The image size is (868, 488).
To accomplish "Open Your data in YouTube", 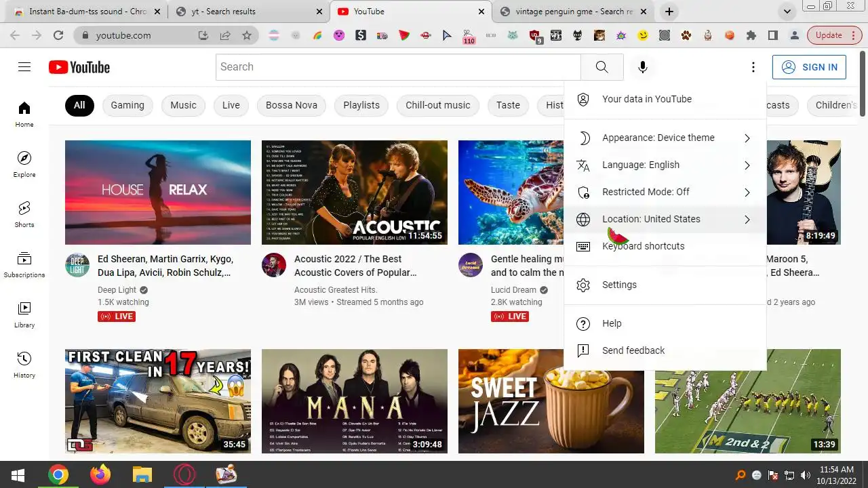I will coord(665,99).
